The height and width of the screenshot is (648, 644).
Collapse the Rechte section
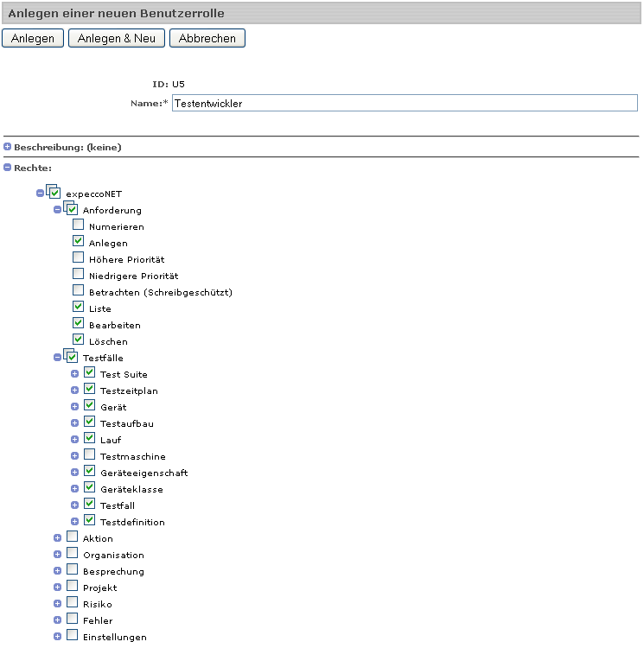pyautogui.click(x=8, y=168)
